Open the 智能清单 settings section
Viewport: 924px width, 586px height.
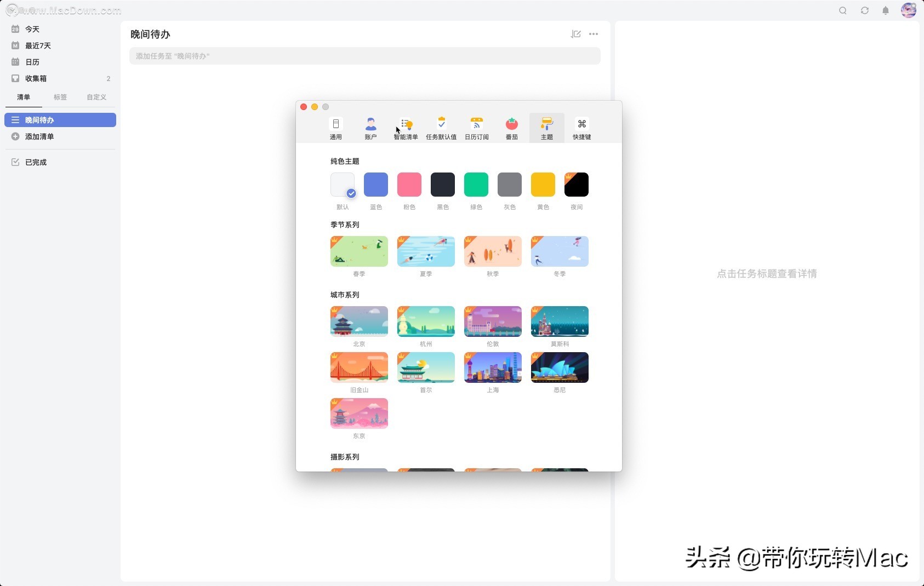[x=406, y=128]
